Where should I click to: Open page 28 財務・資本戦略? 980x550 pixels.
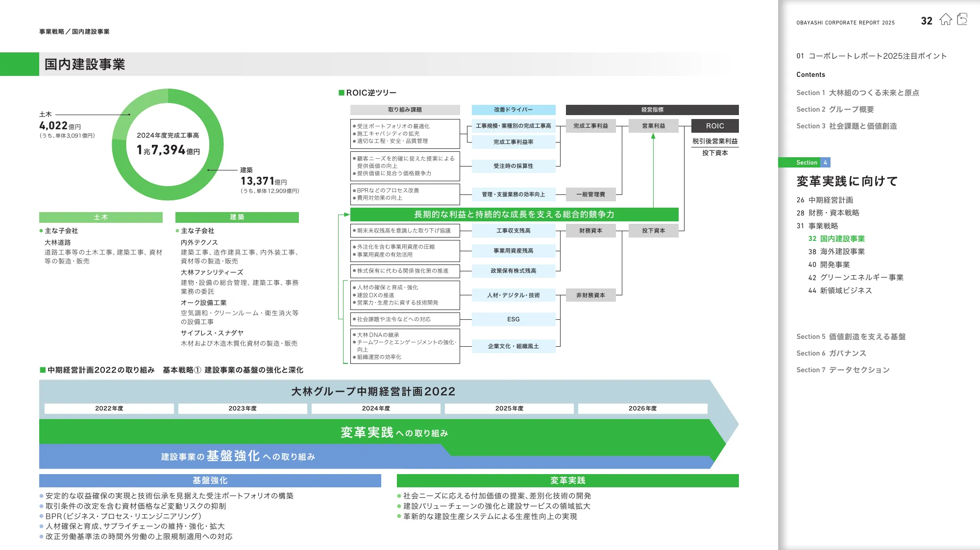click(828, 213)
